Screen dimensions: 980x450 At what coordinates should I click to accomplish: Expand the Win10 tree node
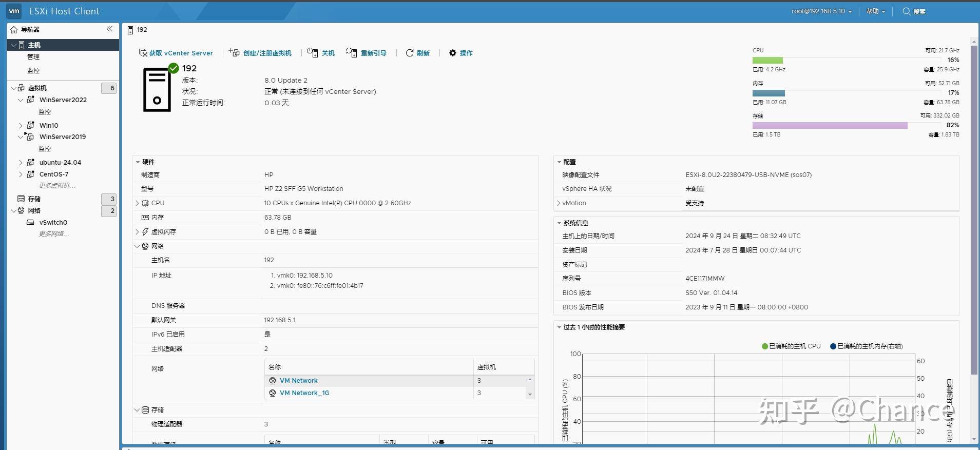pos(21,125)
